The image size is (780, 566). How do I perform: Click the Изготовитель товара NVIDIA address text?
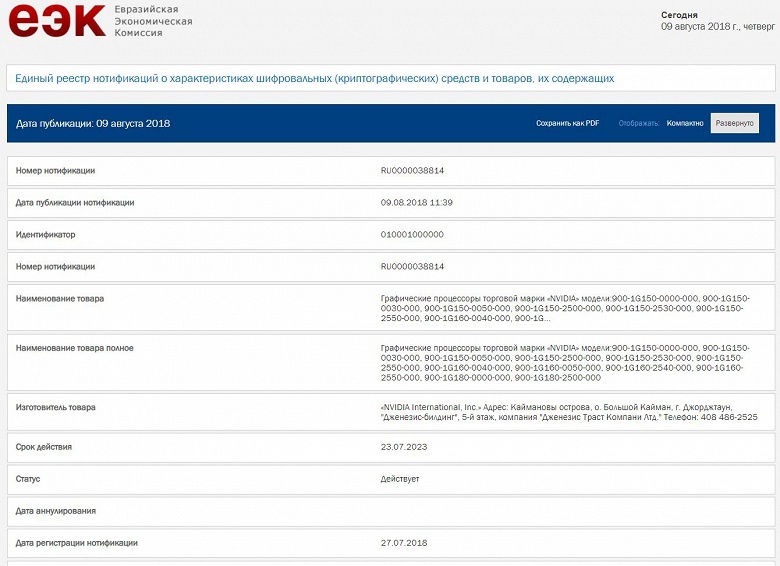569,412
